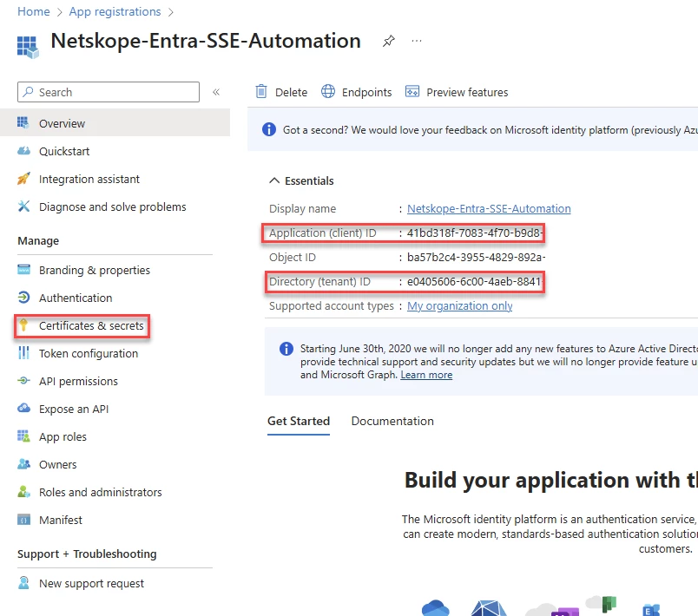Click the Preview features icon
This screenshot has height=616, width=698.
coord(412,92)
